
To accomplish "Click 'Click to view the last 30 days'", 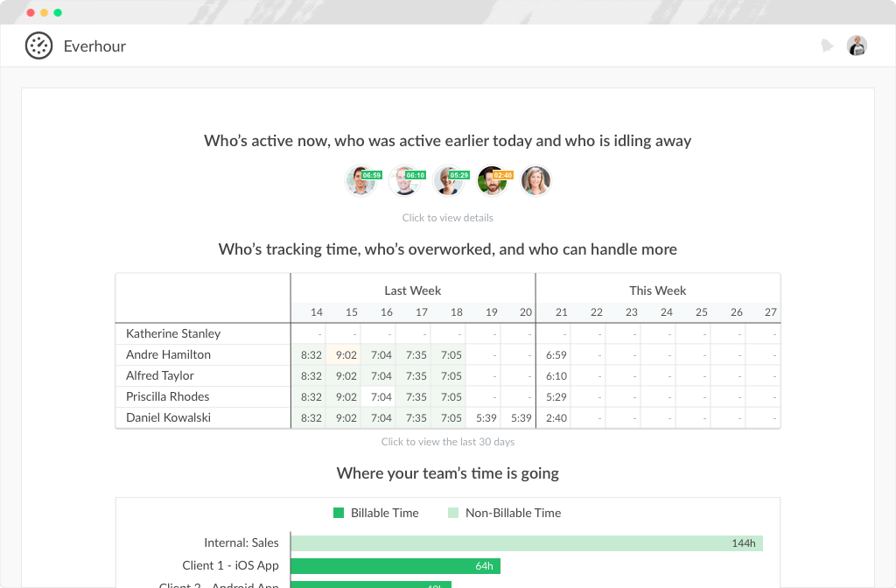I will pos(448,442).
